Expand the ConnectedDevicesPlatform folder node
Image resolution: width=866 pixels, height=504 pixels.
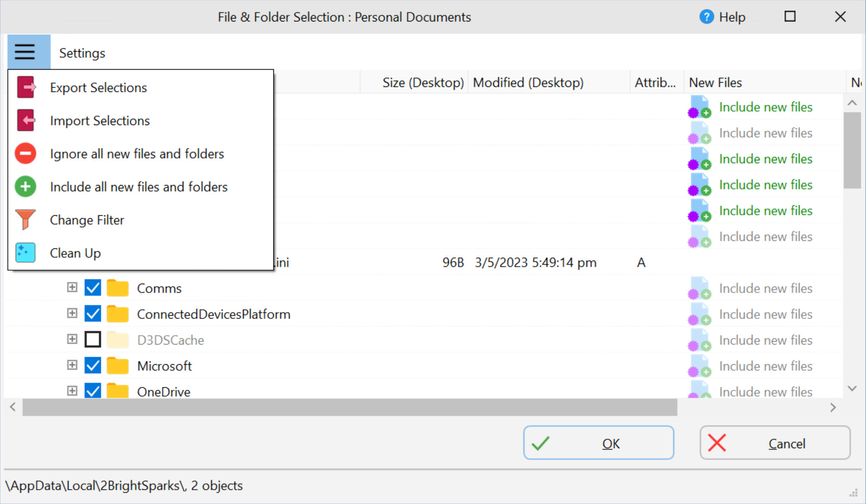coord(71,314)
